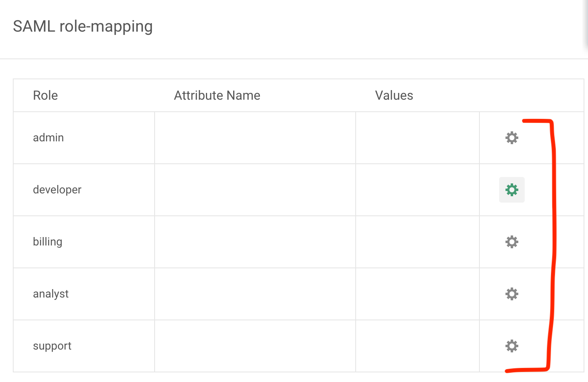
Task: Select the admin role name
Action: 48,138
